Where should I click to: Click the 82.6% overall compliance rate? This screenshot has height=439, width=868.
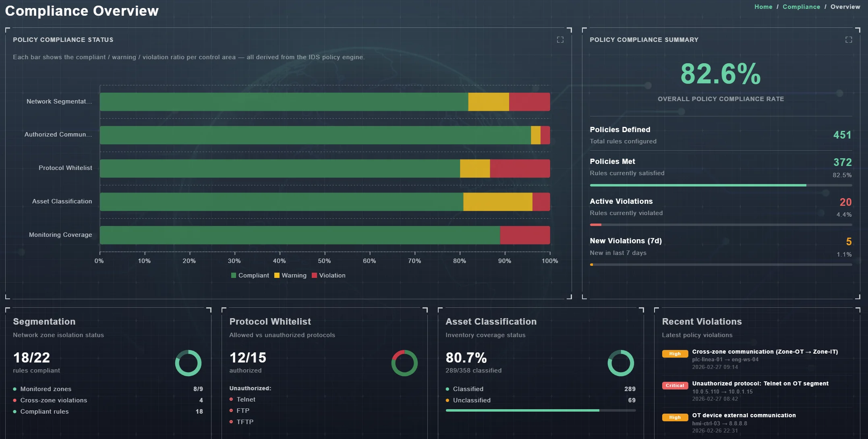pyautogui.click(x=721, y=74)
